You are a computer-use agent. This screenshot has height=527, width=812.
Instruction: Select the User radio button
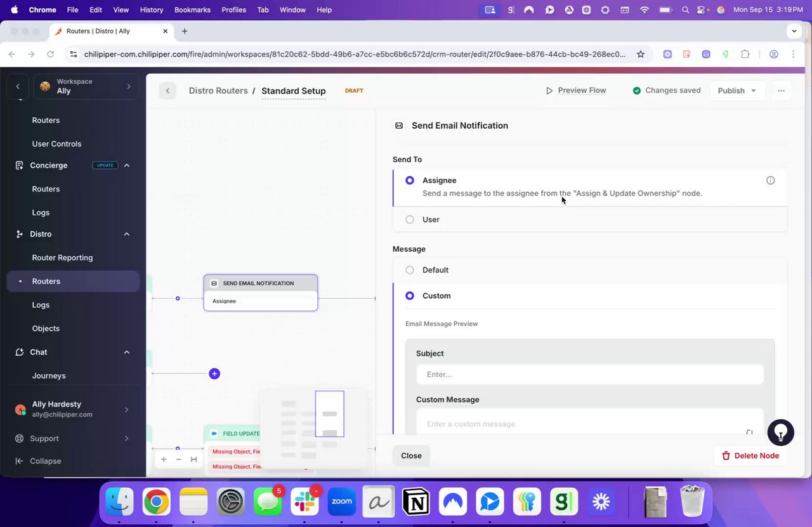(x=410, y=219)
